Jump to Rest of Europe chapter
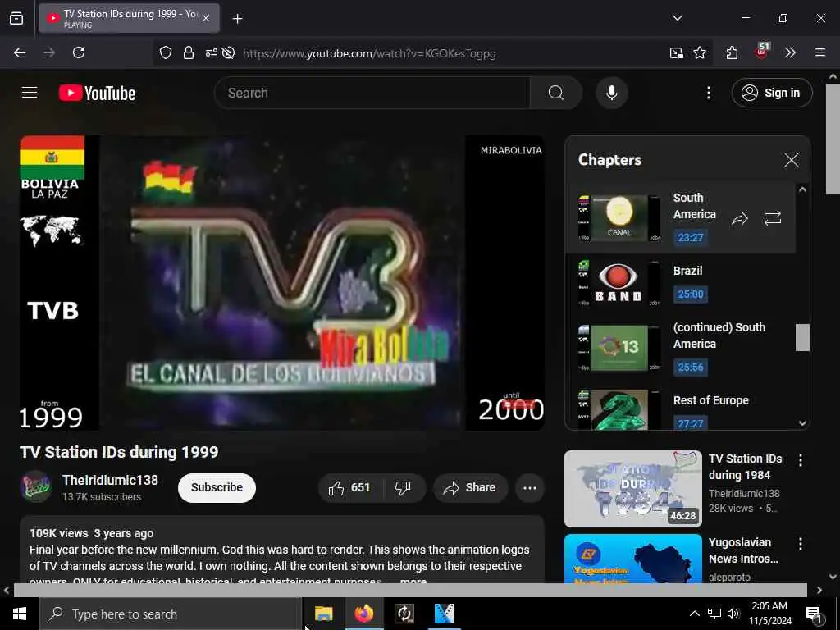 pyautogui.click(x=680, y=409)
